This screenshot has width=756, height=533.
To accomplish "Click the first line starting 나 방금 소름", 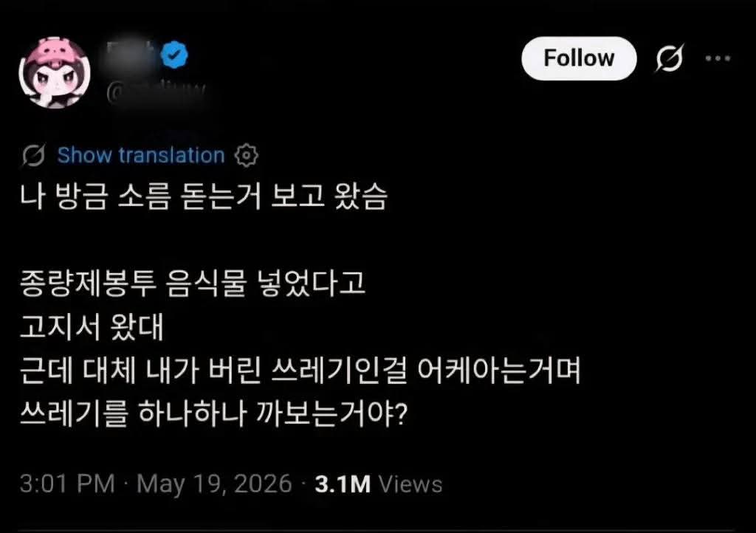I will pos(204,196).
